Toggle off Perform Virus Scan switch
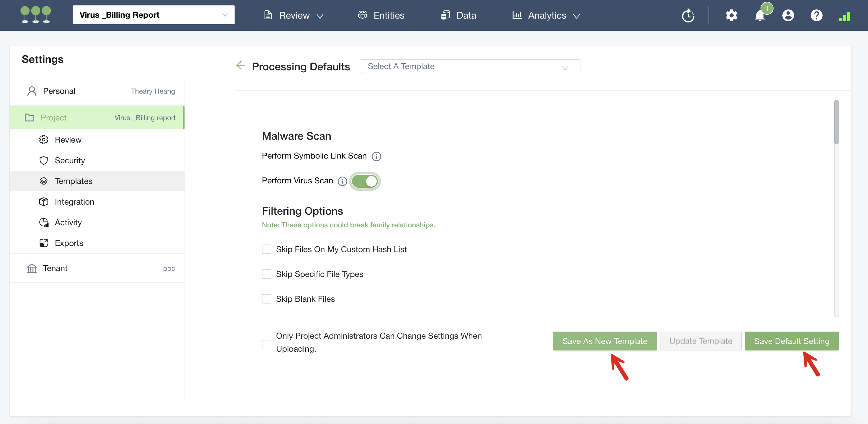This screenshot has width=868, height=424. click(365, 181)
